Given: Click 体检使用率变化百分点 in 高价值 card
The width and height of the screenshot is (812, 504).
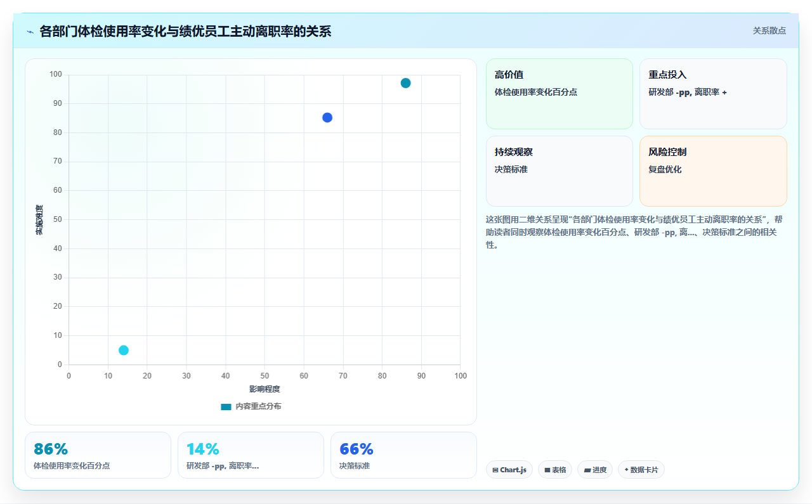Looking at the screenshot, I should click(536, 92).
